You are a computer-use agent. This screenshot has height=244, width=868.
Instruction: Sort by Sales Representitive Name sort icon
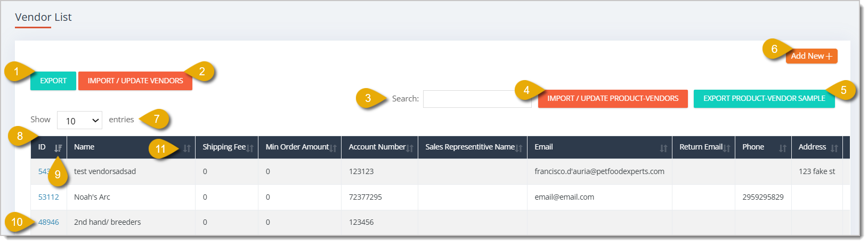(x=519, y=148)
